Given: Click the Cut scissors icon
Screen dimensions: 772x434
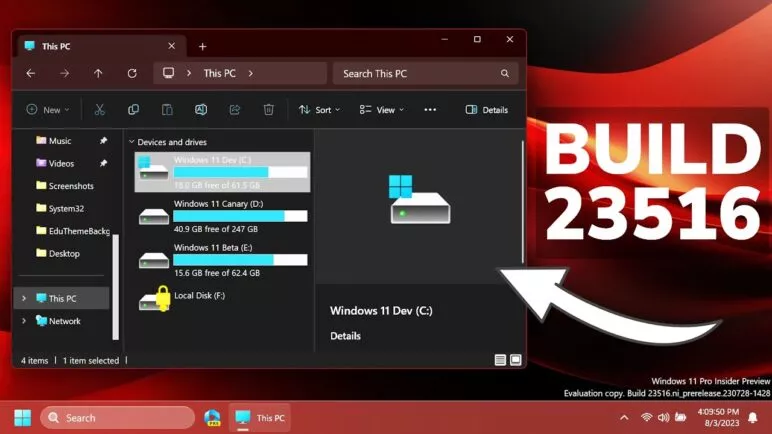Looking at the screenshot, I should (x=99, y=110).
